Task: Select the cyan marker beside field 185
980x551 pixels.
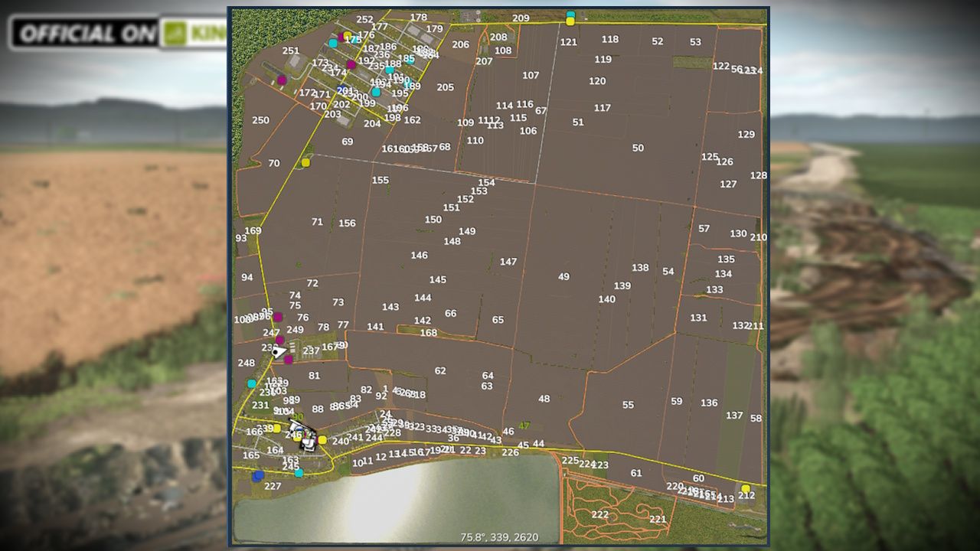Action: pos(411,60)
